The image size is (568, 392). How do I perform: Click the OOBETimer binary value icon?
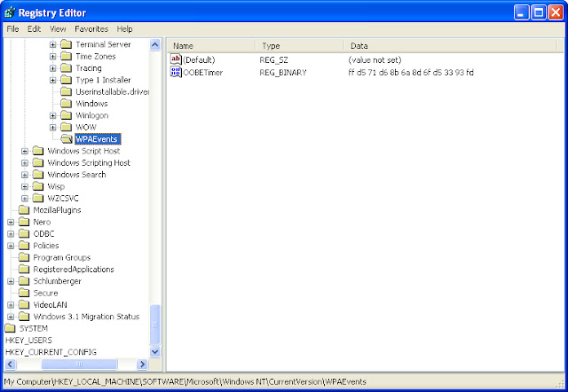176,72
